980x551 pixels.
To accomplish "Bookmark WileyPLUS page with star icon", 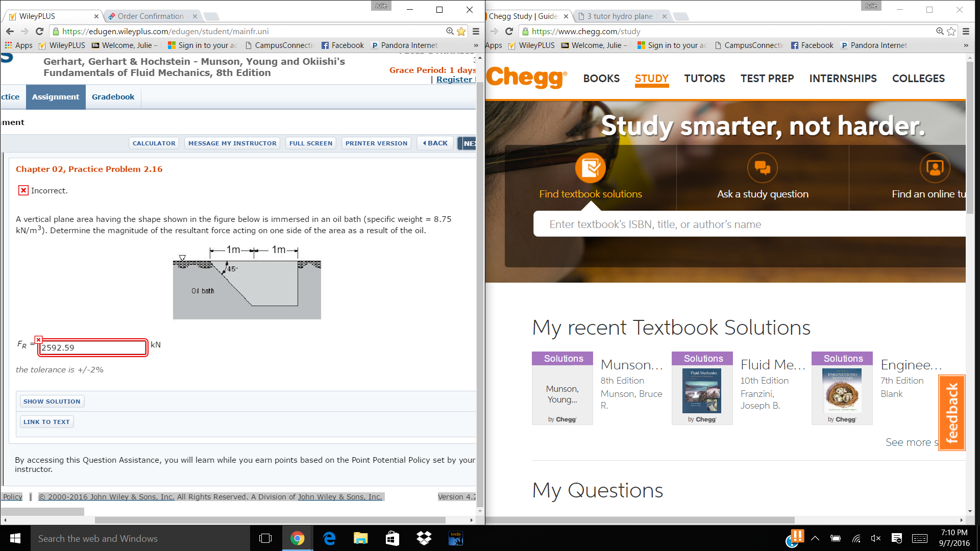I will pyautogui.click(x=461, y=31).
